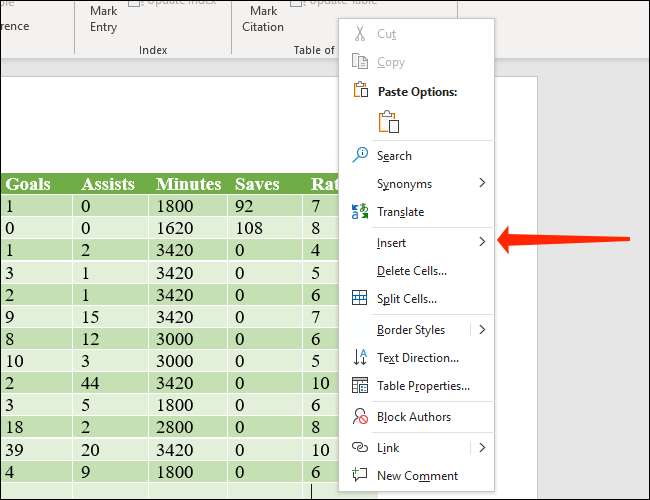Click the Paste Options clipboard icon
The image size is (650, 500).
[x=388, y=122]
